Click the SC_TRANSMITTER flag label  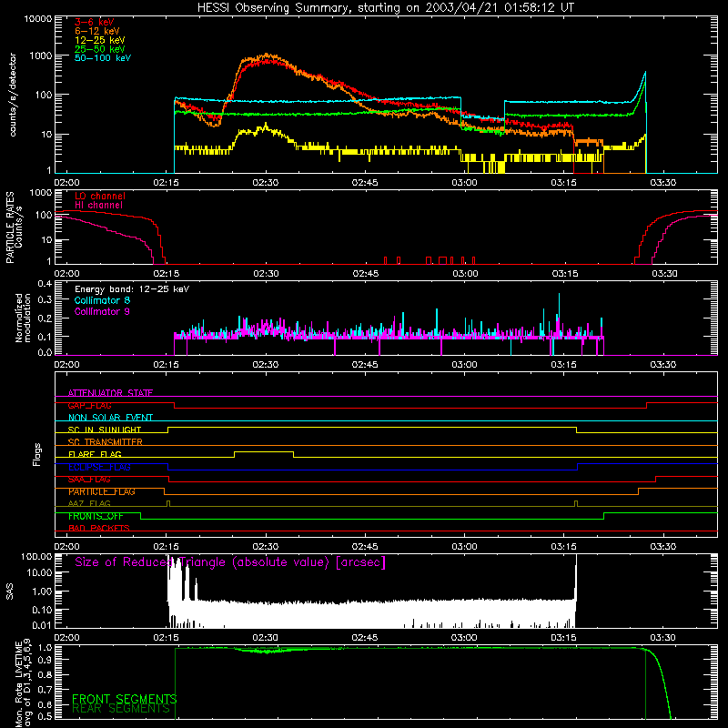coord(106,442)
